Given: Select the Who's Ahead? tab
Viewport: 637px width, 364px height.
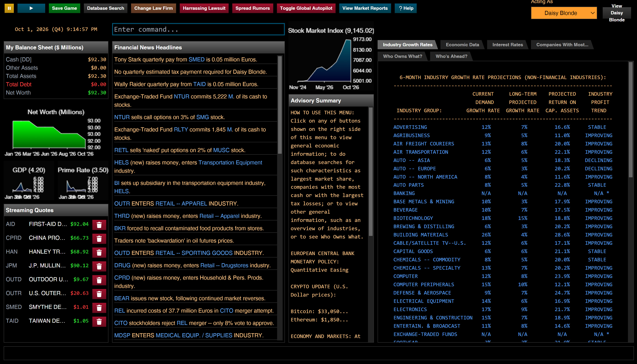Looking at the screenshot, I should coord(451,56).
